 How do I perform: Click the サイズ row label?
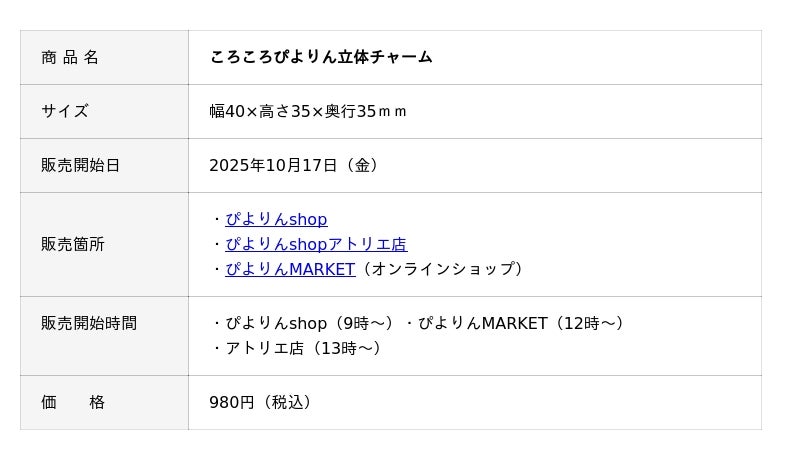65,111
